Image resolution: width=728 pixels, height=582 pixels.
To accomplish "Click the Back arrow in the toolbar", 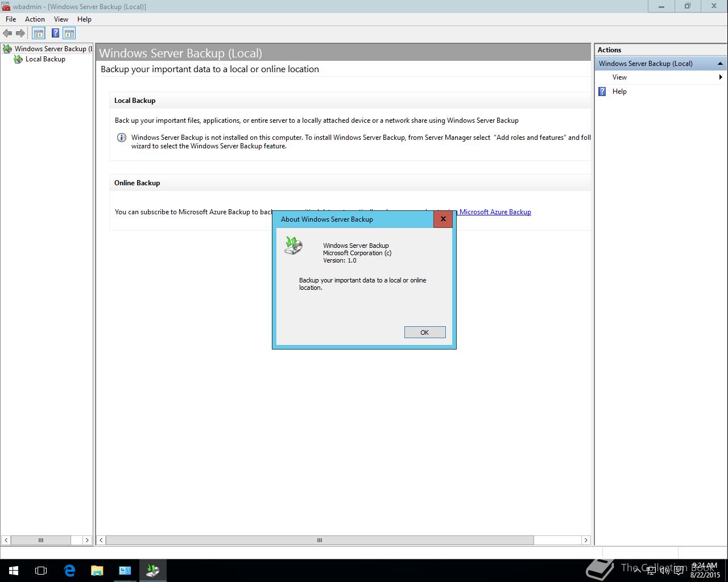I will pyautogui.click(x=7, y=34).
